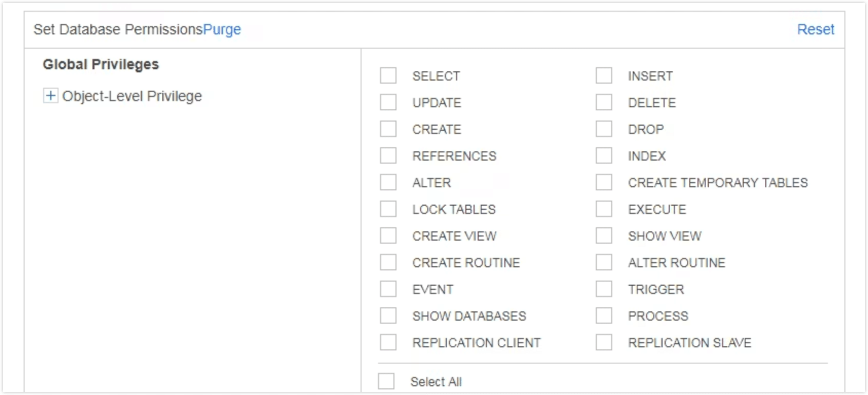Enable the SHOW DATABASES checkbox
The image size is (868, 395).
(388, 316)
